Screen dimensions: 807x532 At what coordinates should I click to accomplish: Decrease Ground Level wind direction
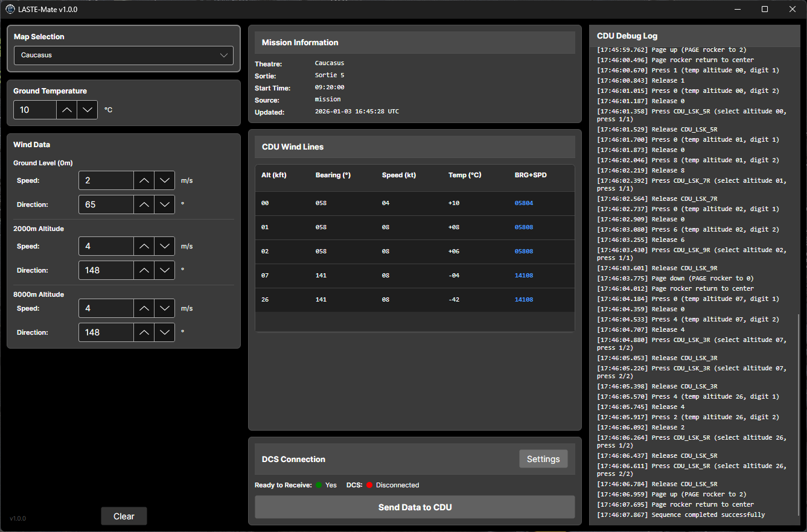point(164,204)
